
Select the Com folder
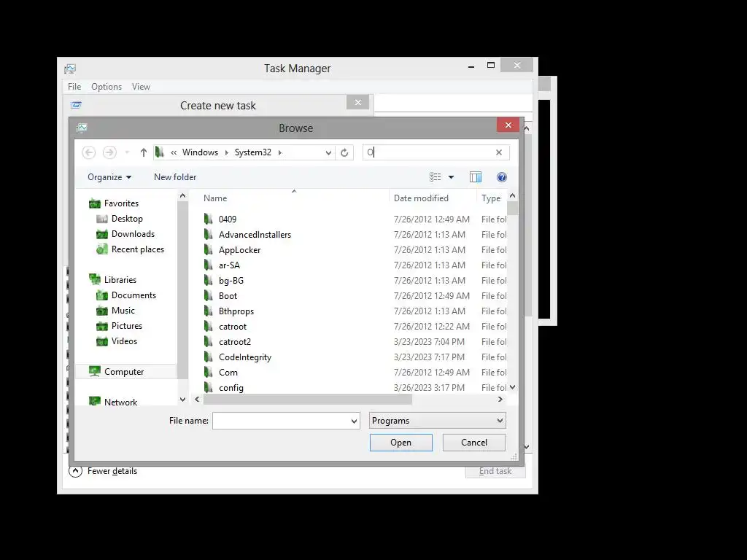point(228,373)
